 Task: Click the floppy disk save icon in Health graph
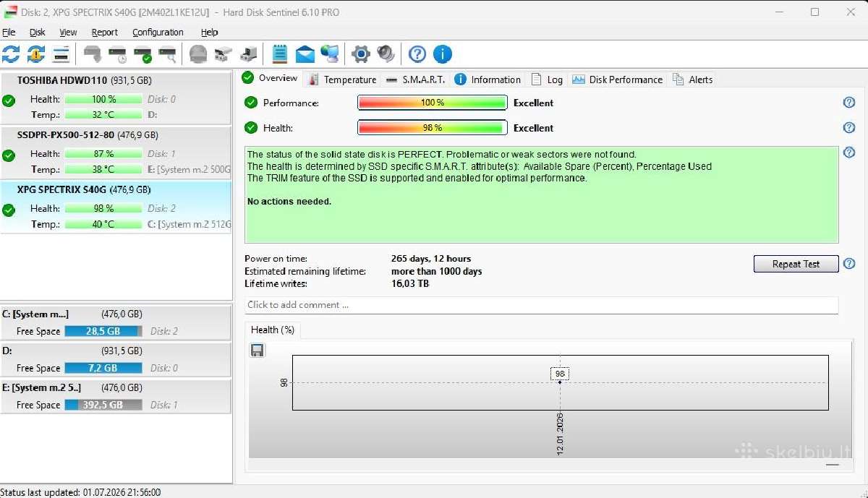[x=258, y=350]
